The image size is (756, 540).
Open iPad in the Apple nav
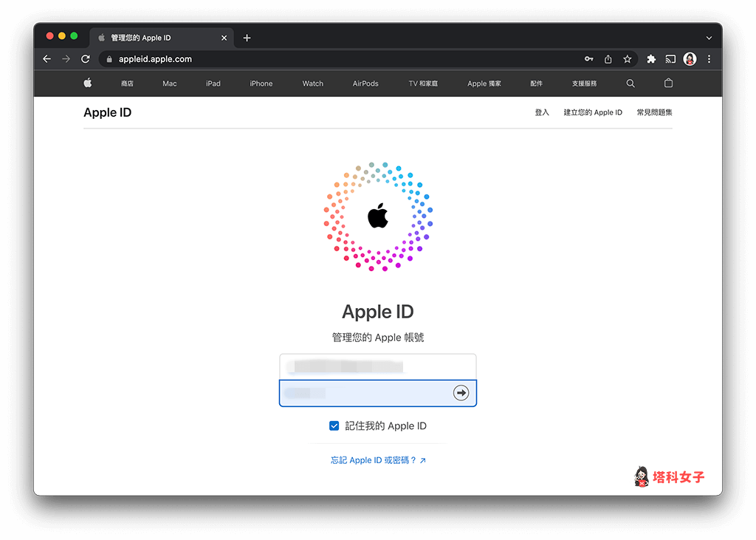(213, 83)
